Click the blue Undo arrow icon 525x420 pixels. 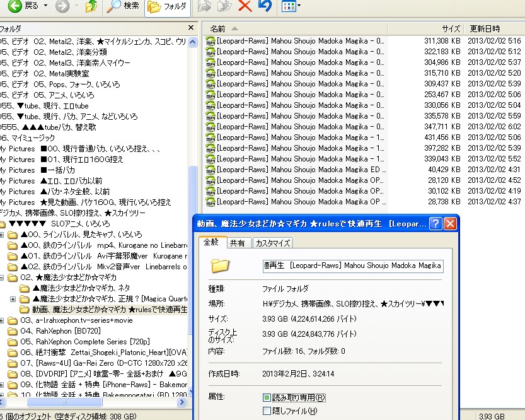265,6
